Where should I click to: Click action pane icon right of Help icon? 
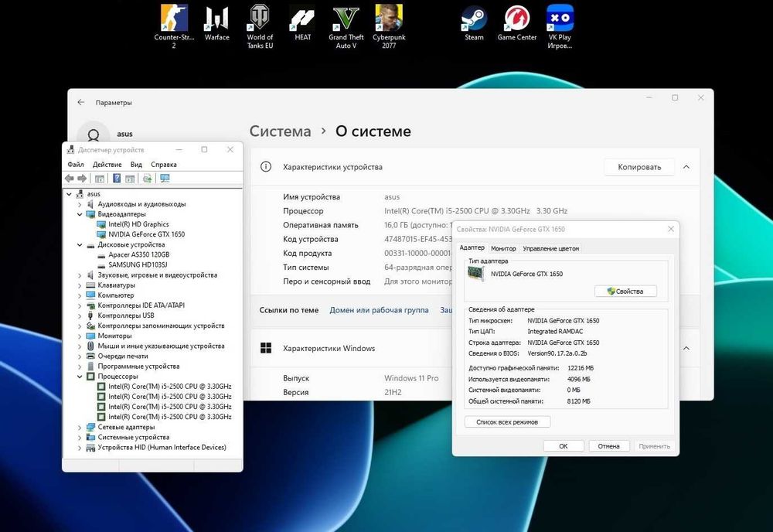(x=130, y=179)
